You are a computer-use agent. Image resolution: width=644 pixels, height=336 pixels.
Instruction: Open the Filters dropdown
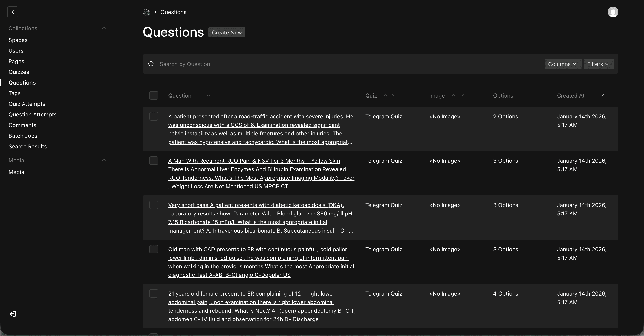pyautogui.click(x=599, y=64)
